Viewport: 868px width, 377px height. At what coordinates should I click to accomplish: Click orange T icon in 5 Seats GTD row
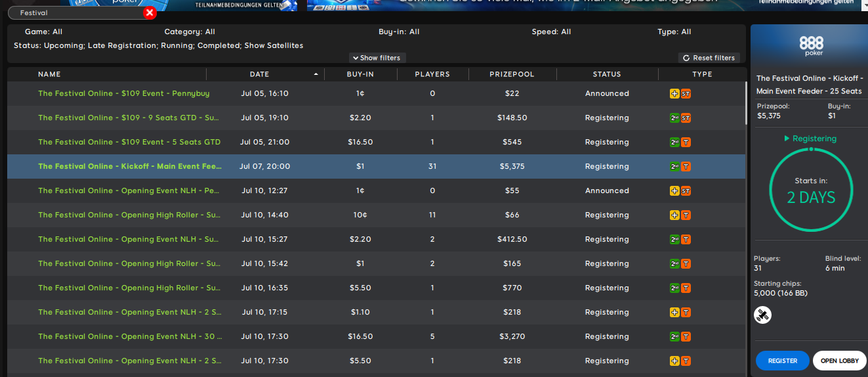coord(686,143)
